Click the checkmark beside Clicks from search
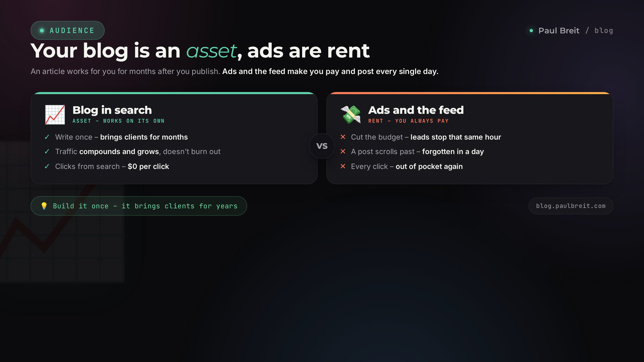 tap(47, 166)
